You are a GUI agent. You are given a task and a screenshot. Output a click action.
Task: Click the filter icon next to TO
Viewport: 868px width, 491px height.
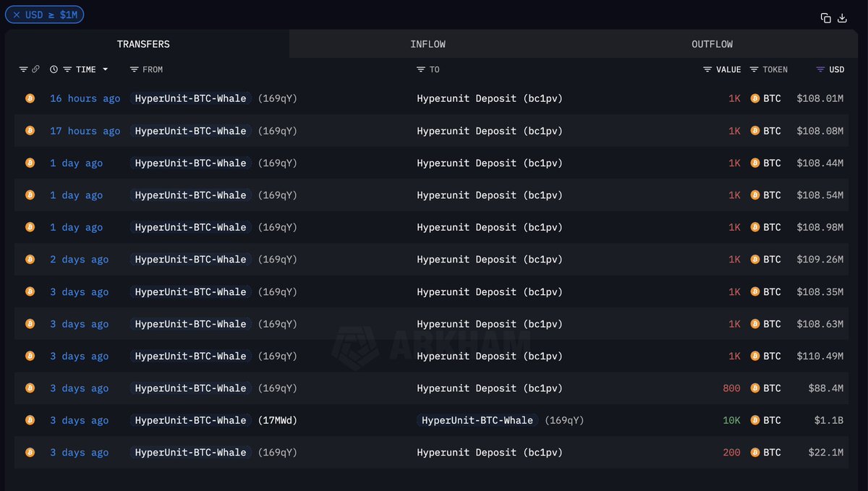click(x=421, y=69)
